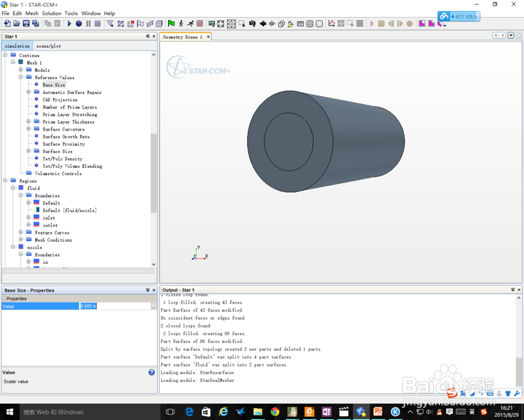The width and height of the screenshot is (524, 420).
Task: Switch to the simulation tab
Action: [x=17, y=46]
